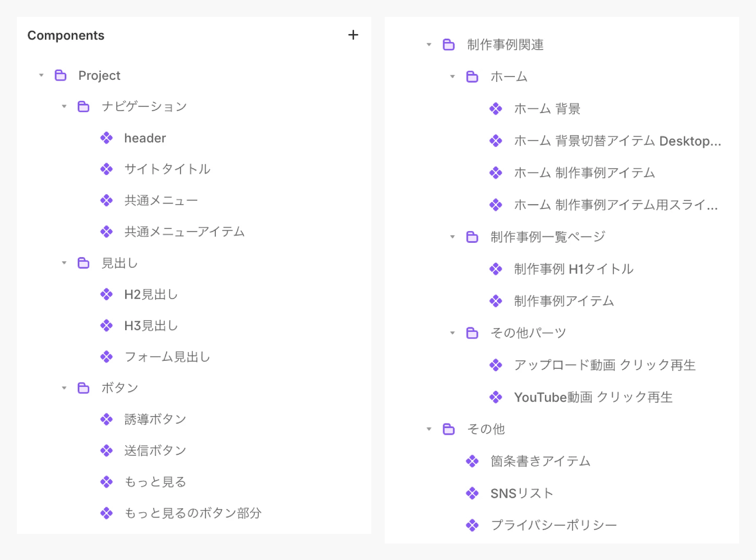
Task: Click the folder icon of 制作事例一覧ページ
Action: 472,237
